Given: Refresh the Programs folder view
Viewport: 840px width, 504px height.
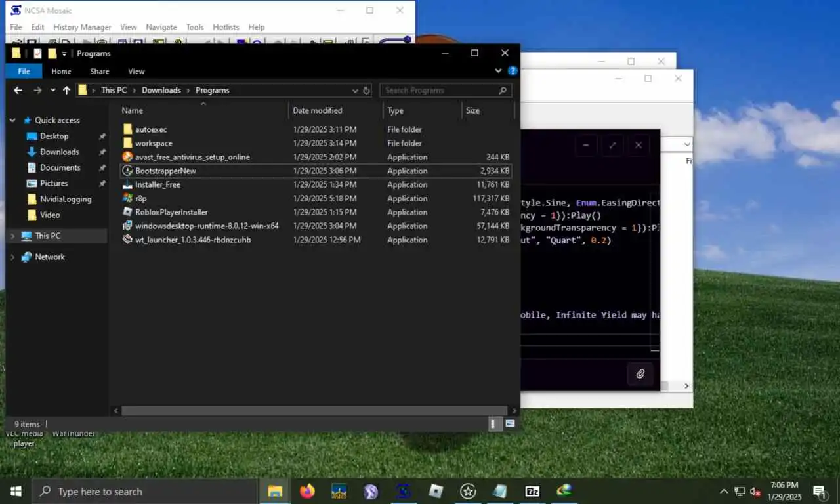Looking at the screenshot, I should point(367,91).
